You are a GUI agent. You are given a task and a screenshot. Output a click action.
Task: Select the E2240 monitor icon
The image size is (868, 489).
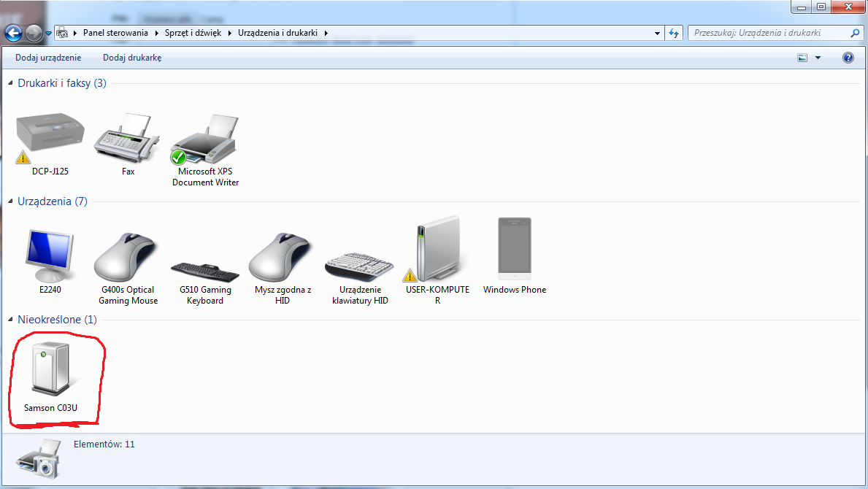tap(50, 255)
